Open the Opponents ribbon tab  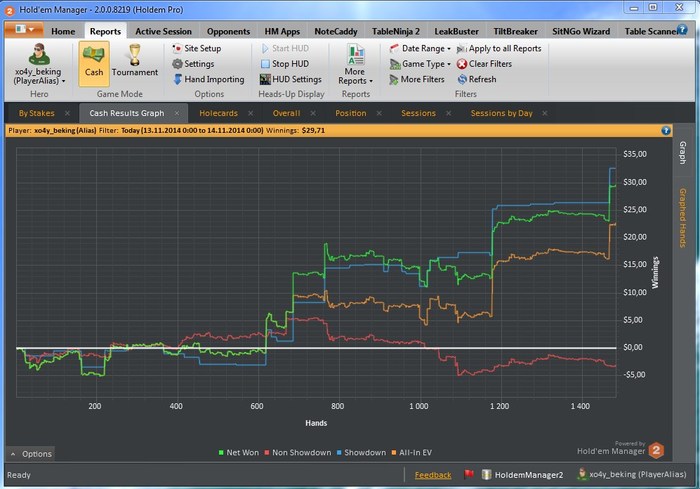click(x=228, y=31)
